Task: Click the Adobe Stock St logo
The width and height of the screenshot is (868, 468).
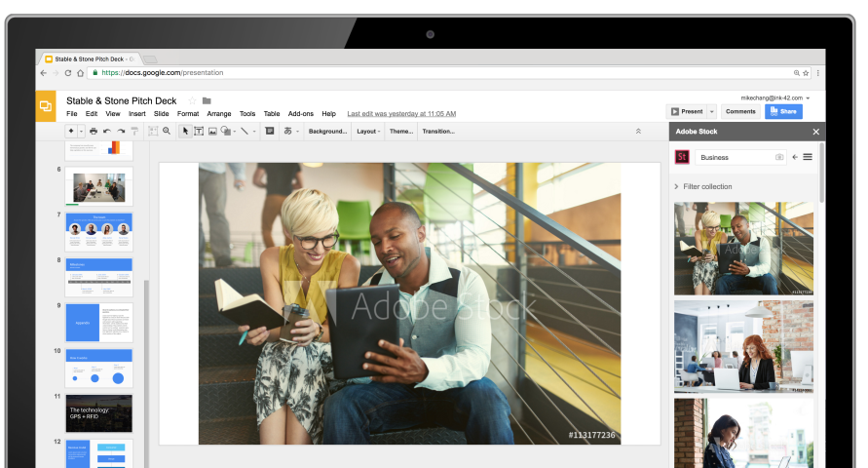Action: (x=682, y=157)
